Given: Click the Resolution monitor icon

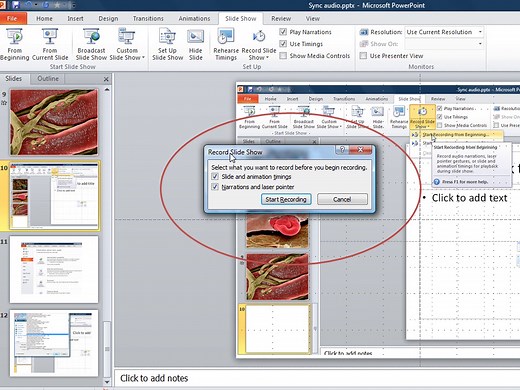Looking at the screenshot, I should pyautogui.click(x=364, y=32).
